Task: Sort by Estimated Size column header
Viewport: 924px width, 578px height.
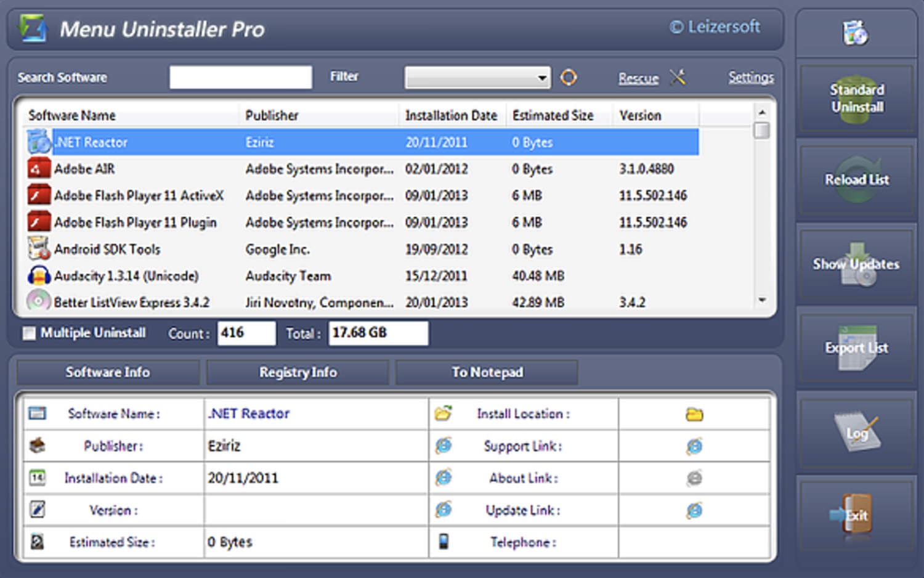Action: pos(559,115)
